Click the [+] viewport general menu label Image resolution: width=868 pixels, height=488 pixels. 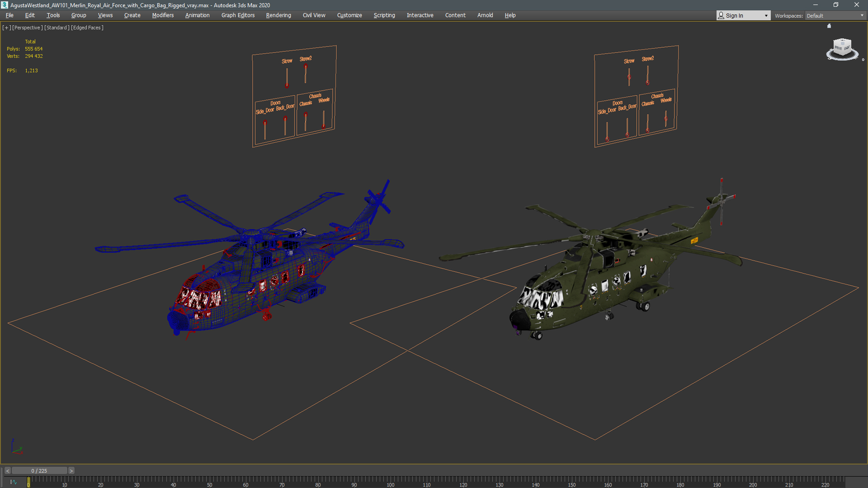(x=6, y=28)
